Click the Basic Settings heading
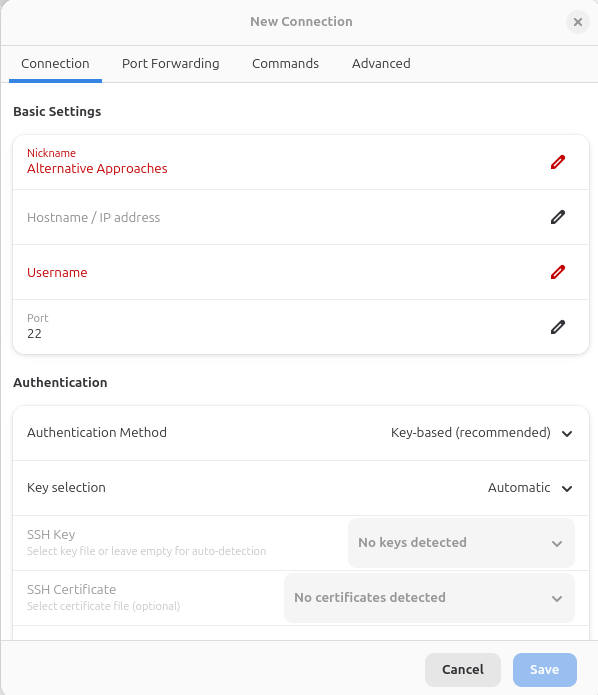598x695 pixels. (57, 111)
